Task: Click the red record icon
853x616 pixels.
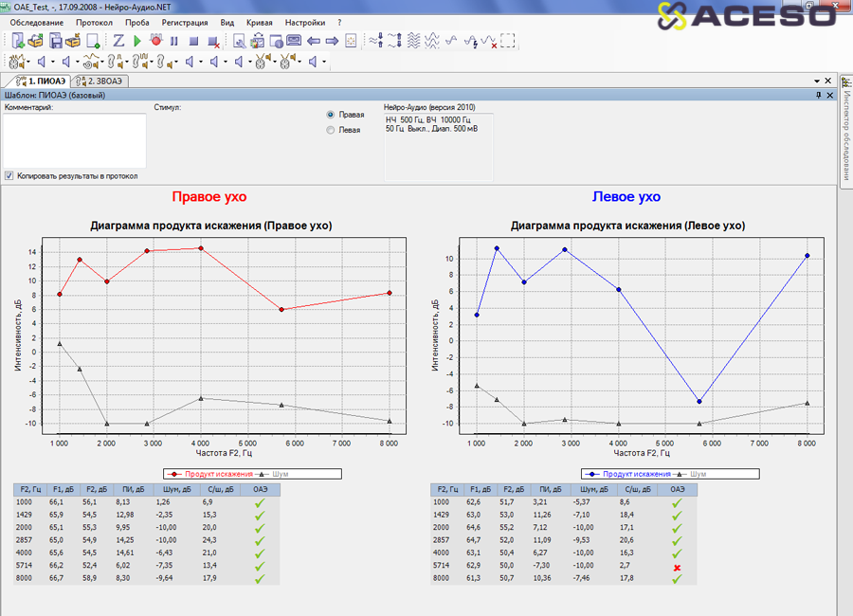Action: point(155,41)
